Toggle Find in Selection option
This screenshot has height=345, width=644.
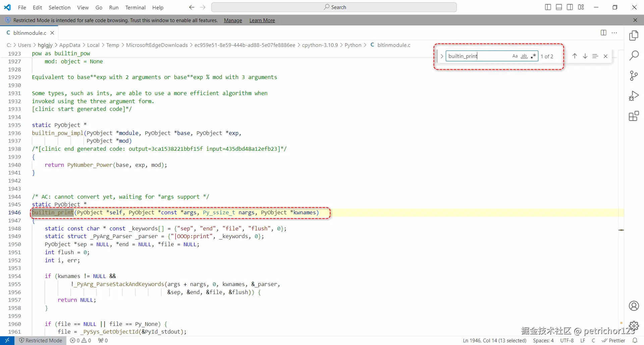tap(595, 56)
